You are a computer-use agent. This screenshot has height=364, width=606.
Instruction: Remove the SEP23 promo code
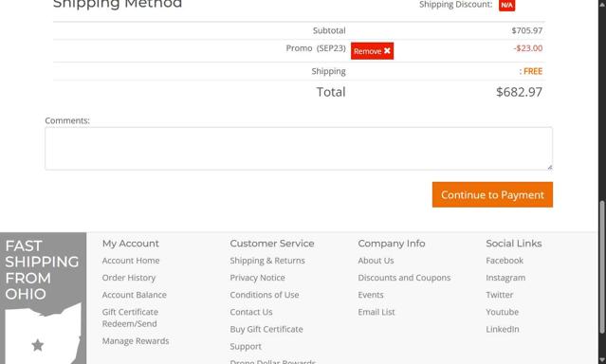[372, 51]
